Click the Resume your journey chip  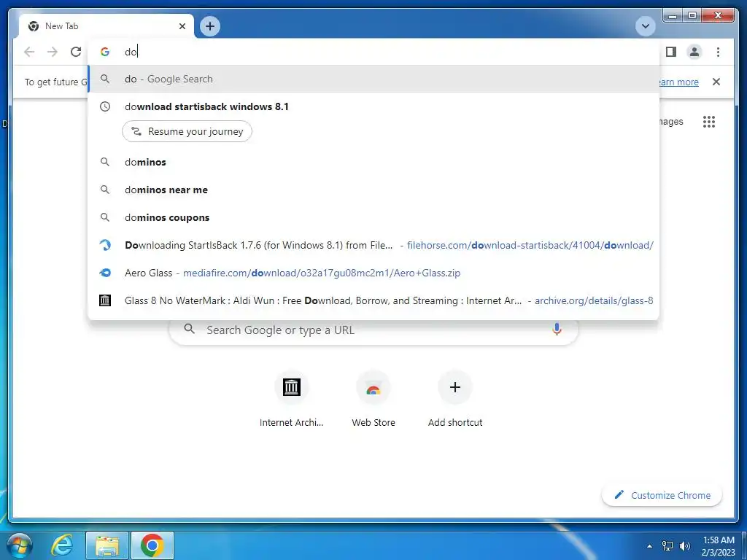point(187,131)
